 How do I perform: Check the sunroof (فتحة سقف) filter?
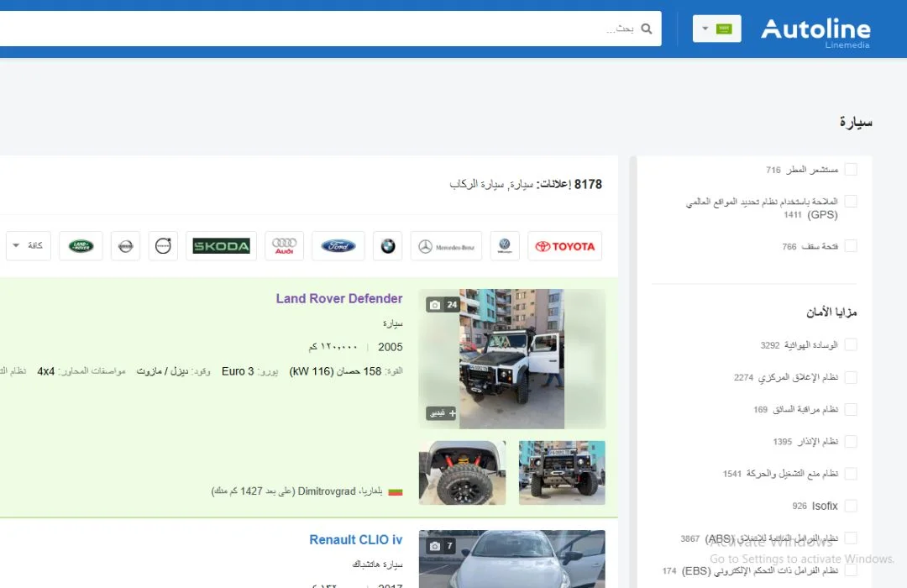(x=851, y=246)
